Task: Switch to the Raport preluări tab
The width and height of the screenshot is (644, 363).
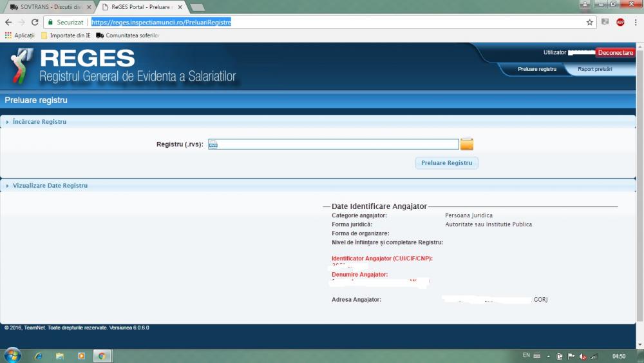Action: [594, 69]
